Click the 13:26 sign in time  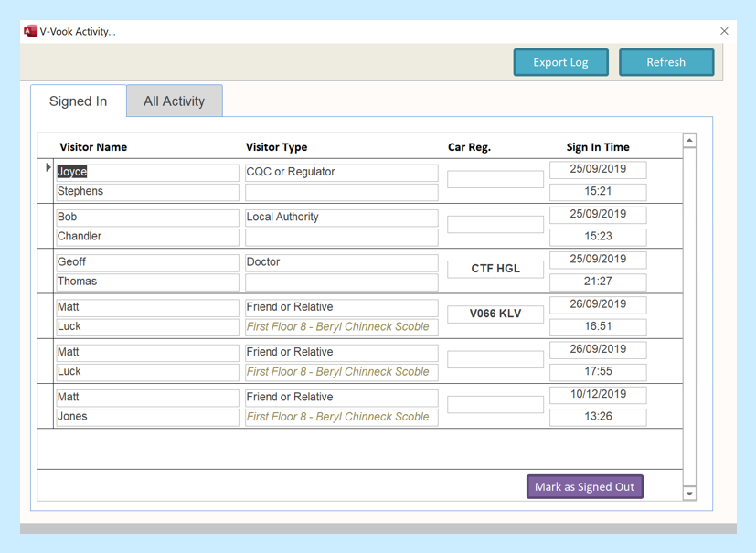pyautogui.click(x=598, y=417)
